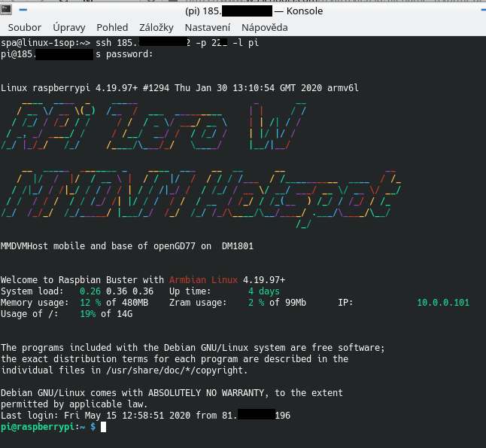Click the disk usage '19%' value
Screen dimensions: 486x448
point(88,314)
